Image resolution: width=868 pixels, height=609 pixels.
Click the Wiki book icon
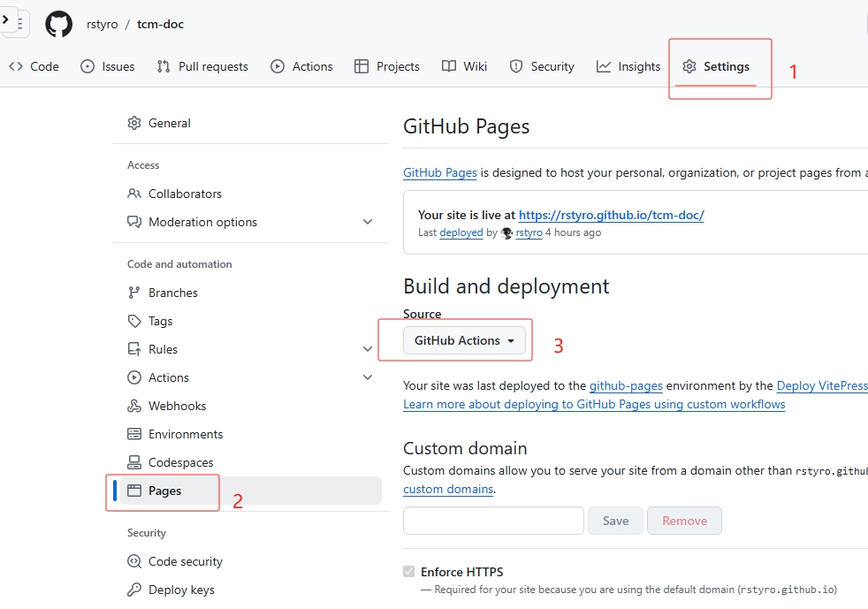coord(449,66)
